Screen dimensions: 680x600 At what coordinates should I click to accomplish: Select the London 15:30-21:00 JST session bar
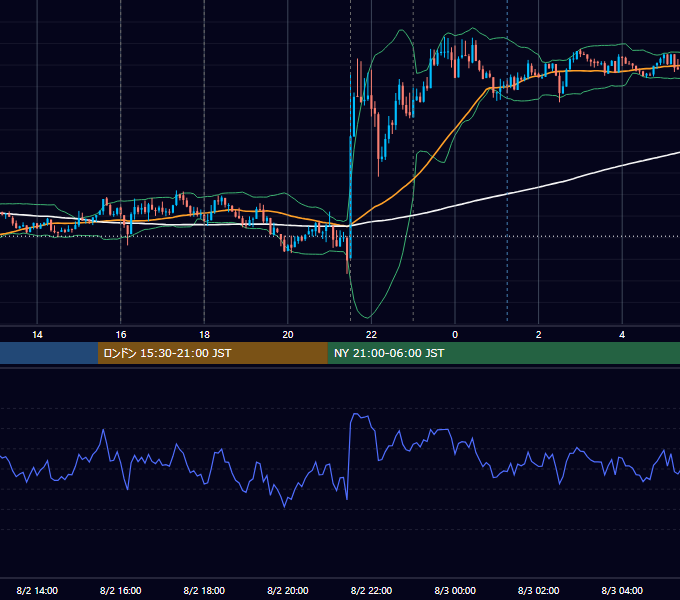tap(212, 353)
